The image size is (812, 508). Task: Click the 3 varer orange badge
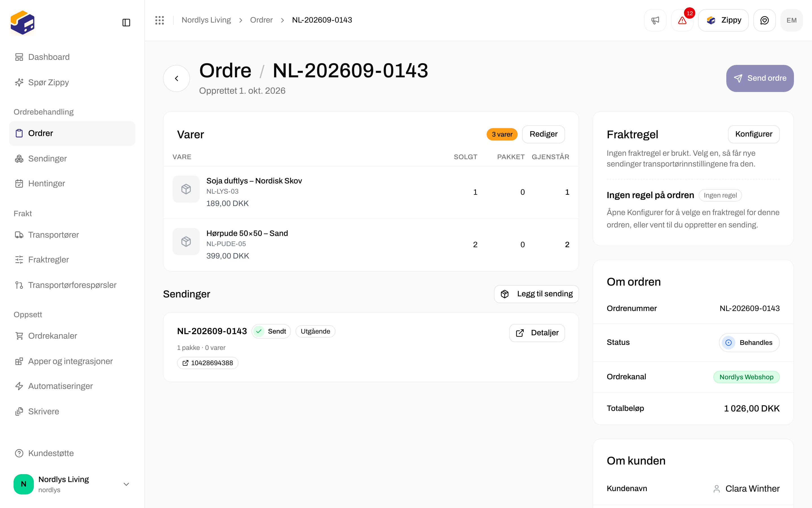(502, 134)
